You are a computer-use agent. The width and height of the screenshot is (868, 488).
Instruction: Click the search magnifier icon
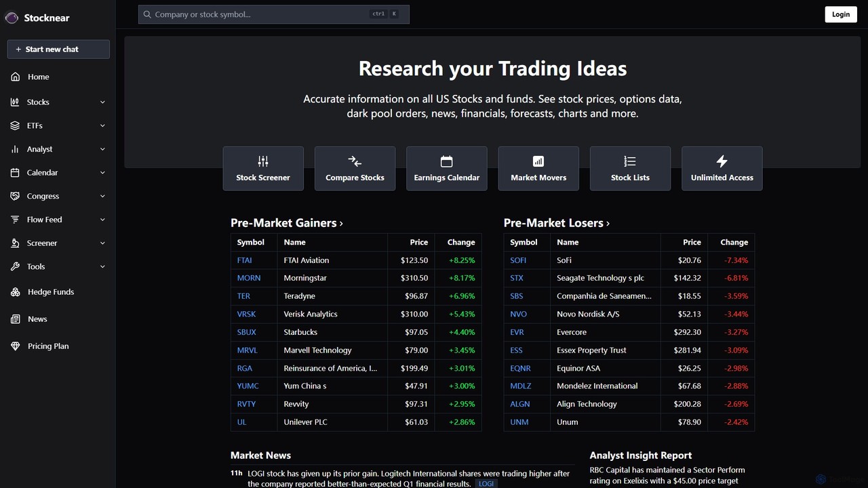click(147, 14)
